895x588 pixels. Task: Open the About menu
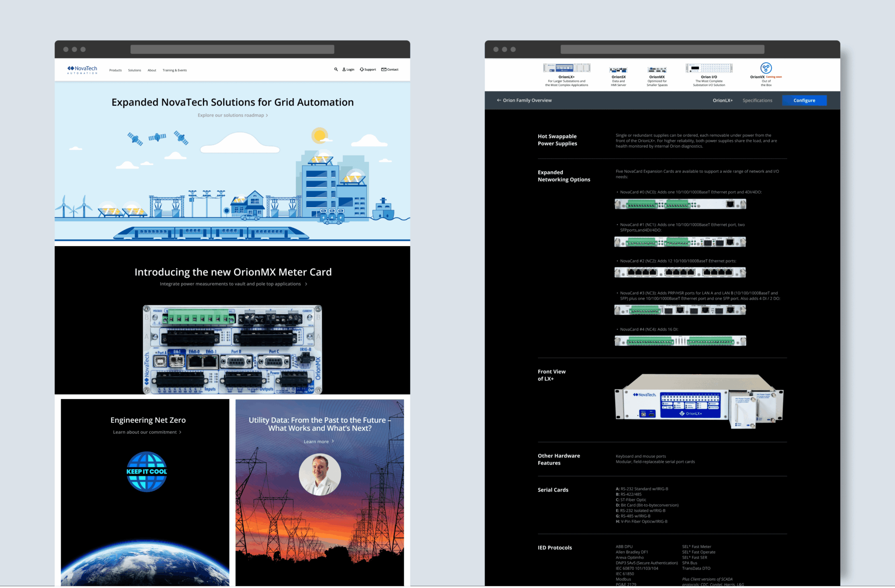(151, 70)
